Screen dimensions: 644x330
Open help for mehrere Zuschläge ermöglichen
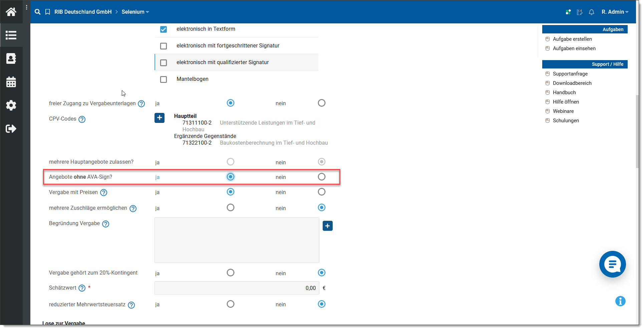pyautogui.click(x=133, y=208)
